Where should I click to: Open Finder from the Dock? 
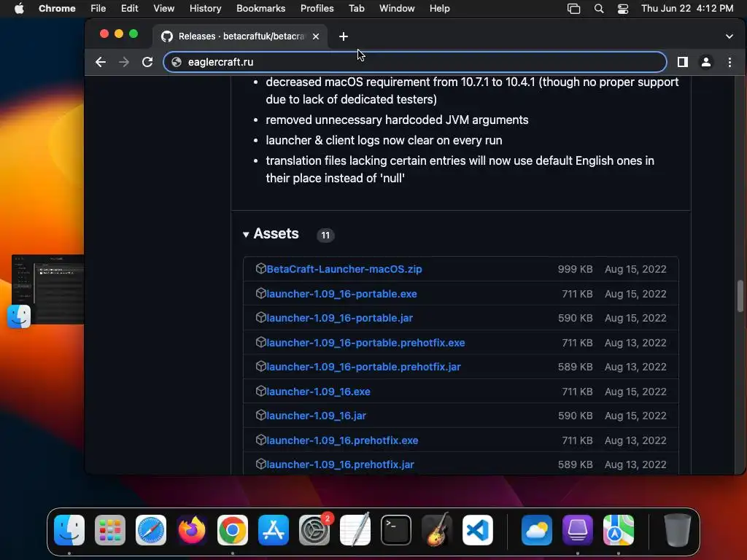coord(69,530)
